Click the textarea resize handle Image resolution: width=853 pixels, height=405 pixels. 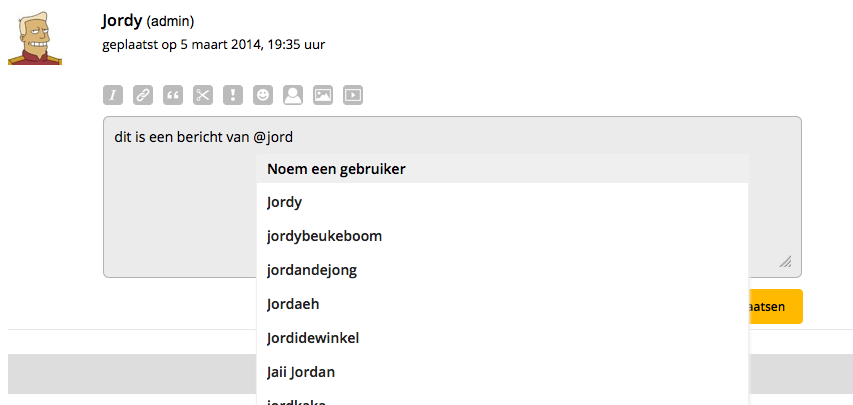pyautogui.click(x=785, y=262)
